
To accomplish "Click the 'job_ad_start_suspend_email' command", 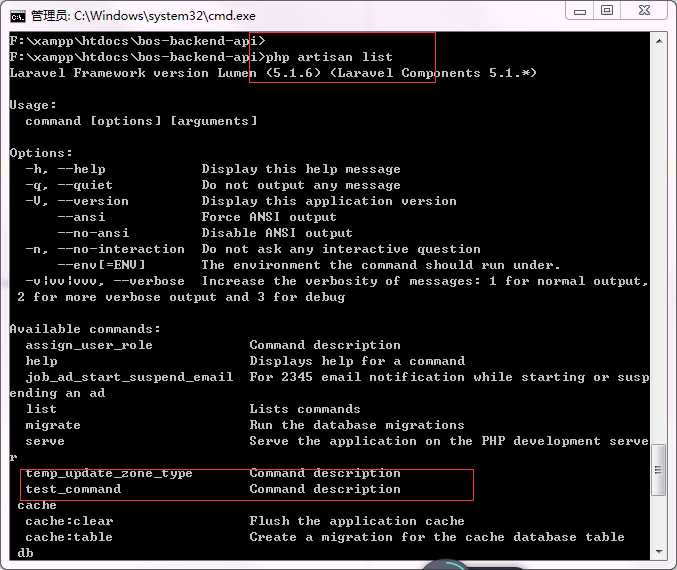I will (129, 377).
